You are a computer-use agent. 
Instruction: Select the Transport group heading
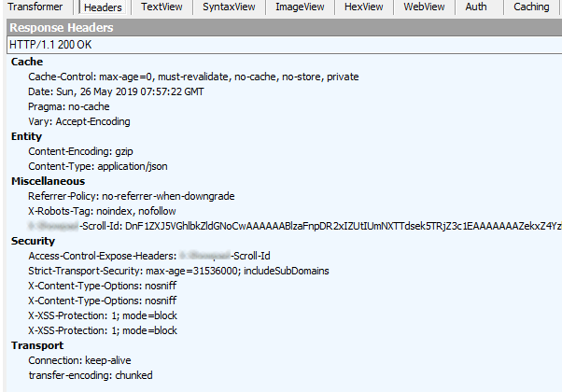(37, 345)
